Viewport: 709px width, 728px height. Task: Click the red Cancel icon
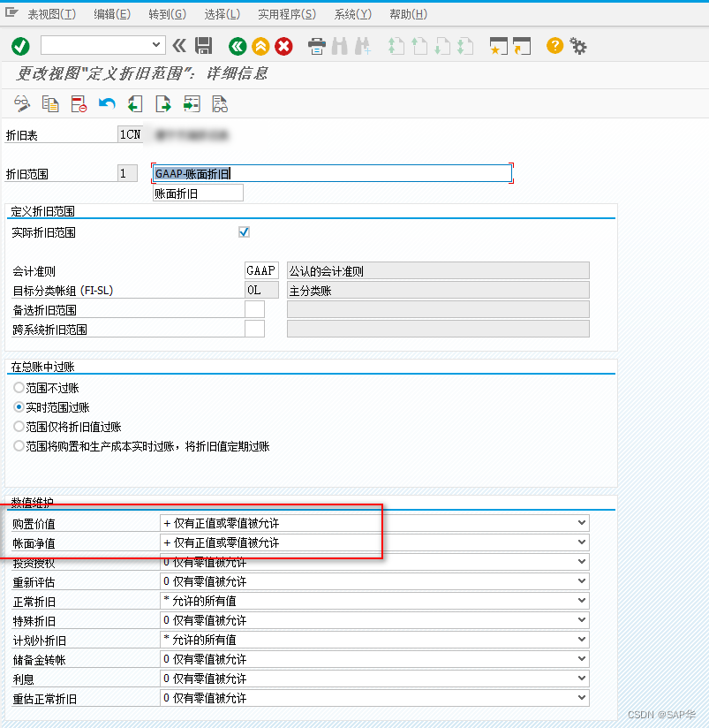pyautogui.click(x=283, y=46)
